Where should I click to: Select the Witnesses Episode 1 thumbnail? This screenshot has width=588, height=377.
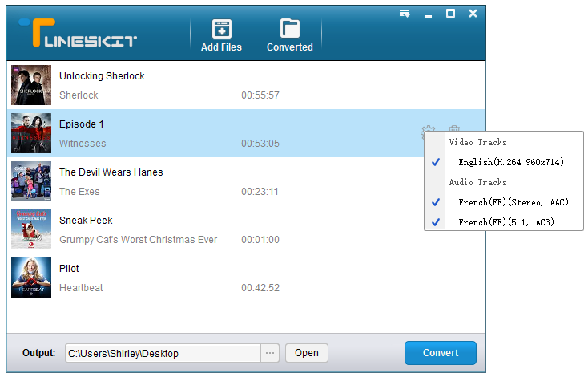click(31, 133)
